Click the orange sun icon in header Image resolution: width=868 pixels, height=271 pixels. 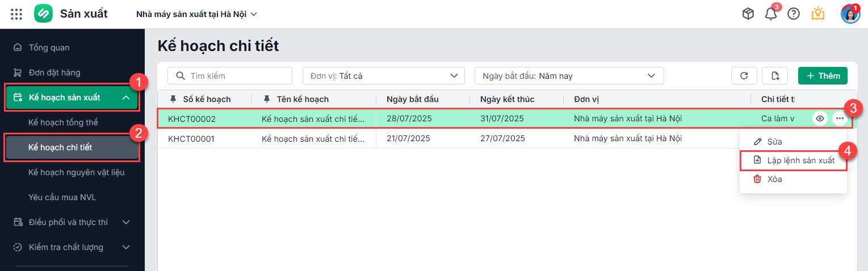click(818, 14)
